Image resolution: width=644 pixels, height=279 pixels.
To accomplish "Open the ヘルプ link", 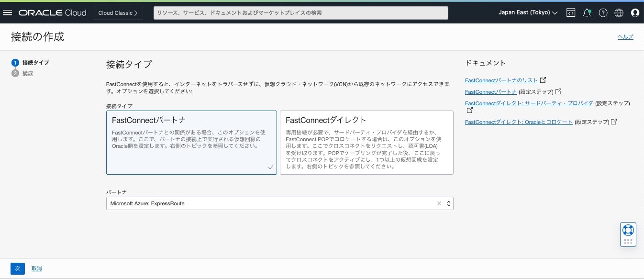I will pos(625,37).
